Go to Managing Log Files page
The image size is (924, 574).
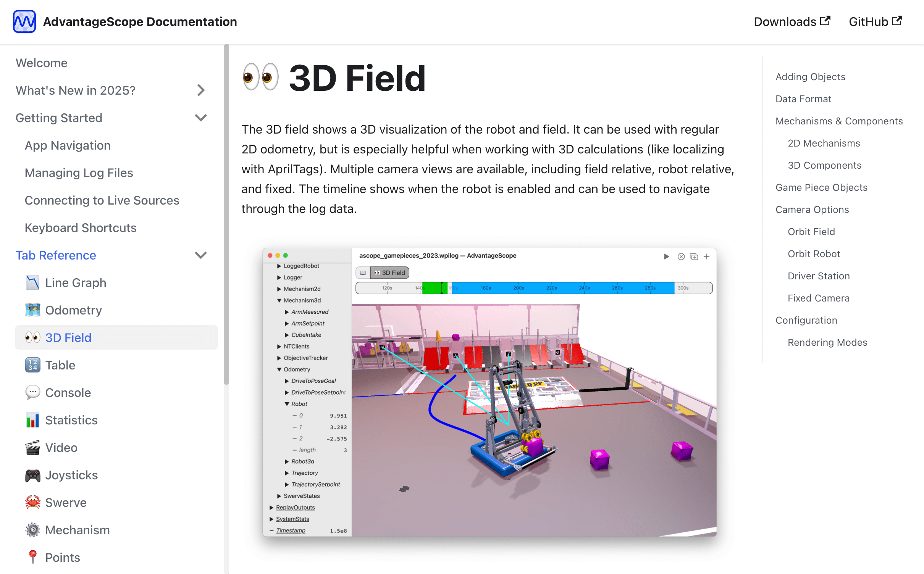click(x=79, y=173)
